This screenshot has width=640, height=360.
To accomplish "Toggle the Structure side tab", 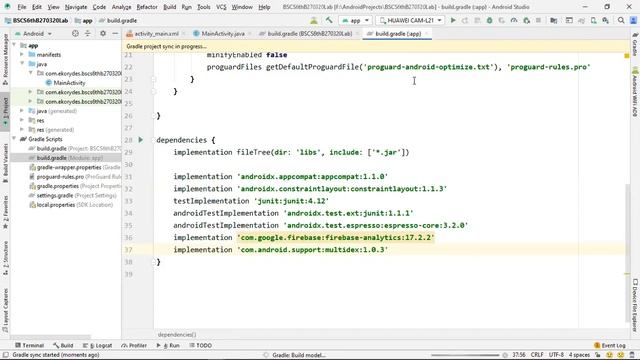I will click(5, 257).
